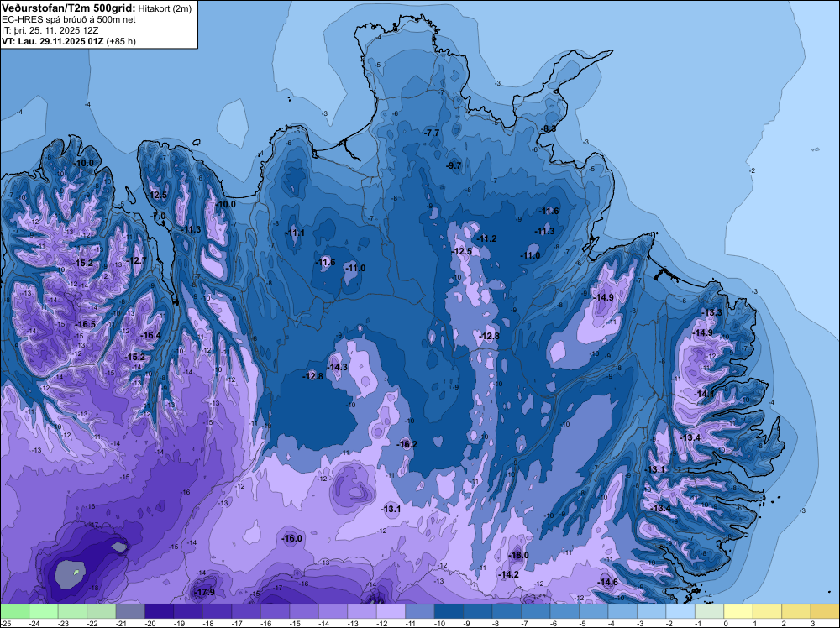The height and width of the screenshot is (628, 840).
Task: Click the yellow legend swatch labeled 2
Action: (795, 611)
